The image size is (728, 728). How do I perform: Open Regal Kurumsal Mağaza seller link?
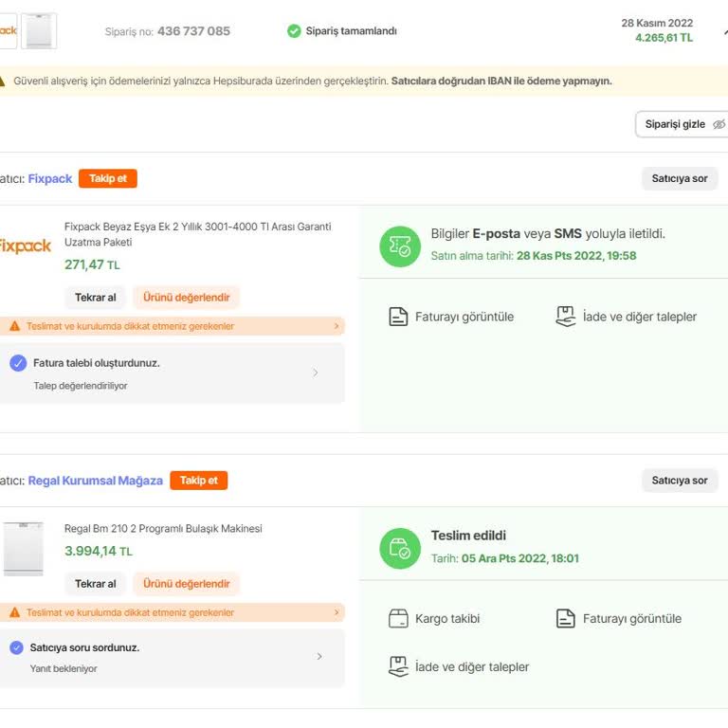coord(95,481)
